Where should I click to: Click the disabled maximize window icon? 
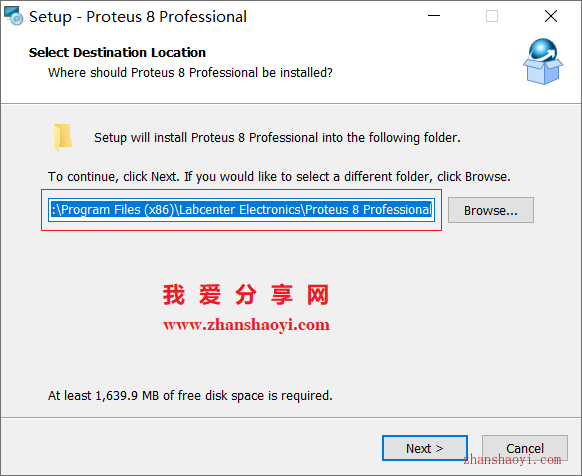492,16
